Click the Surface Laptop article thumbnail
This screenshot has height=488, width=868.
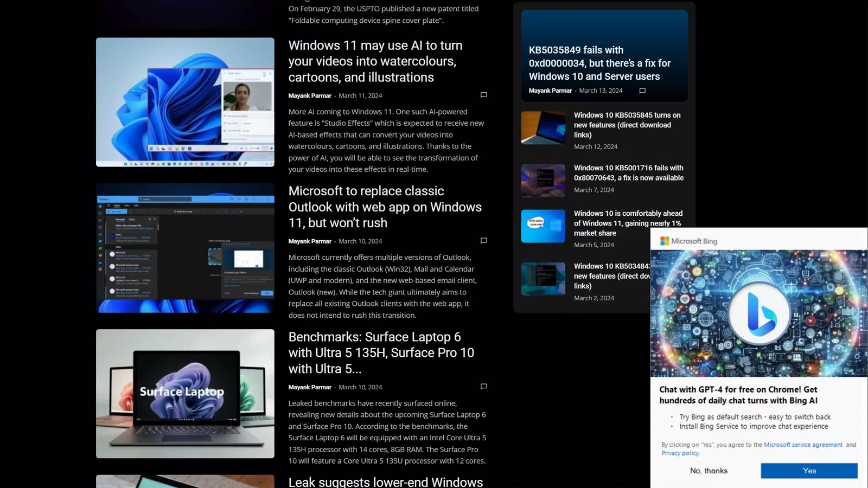185,394
